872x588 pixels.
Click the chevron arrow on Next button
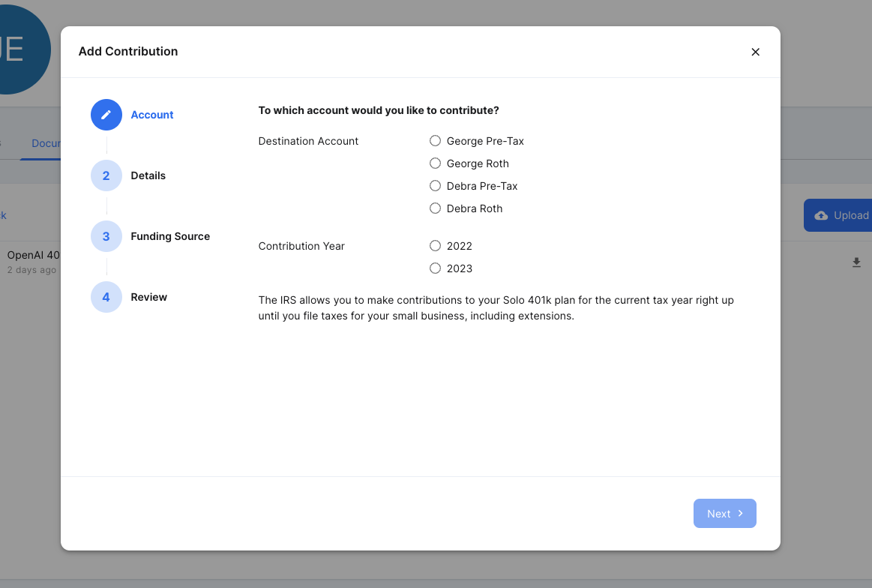(x=740, y=514)
